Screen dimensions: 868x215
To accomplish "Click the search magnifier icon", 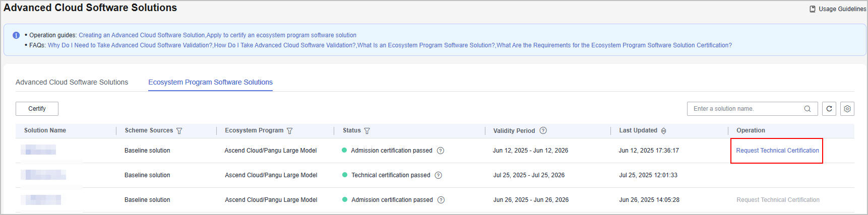I will click(808, 109).
